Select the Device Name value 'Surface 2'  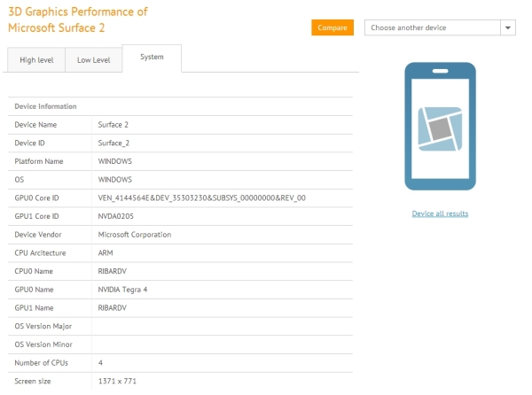tap(113, 125)
